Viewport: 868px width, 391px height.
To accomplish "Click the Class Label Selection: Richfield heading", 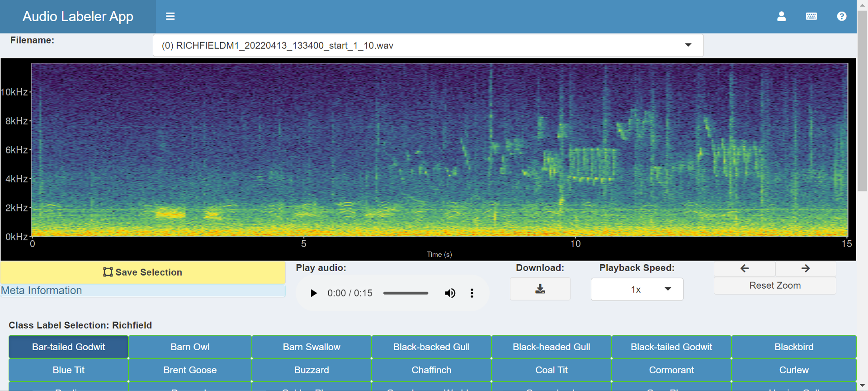I will point(80,325).
